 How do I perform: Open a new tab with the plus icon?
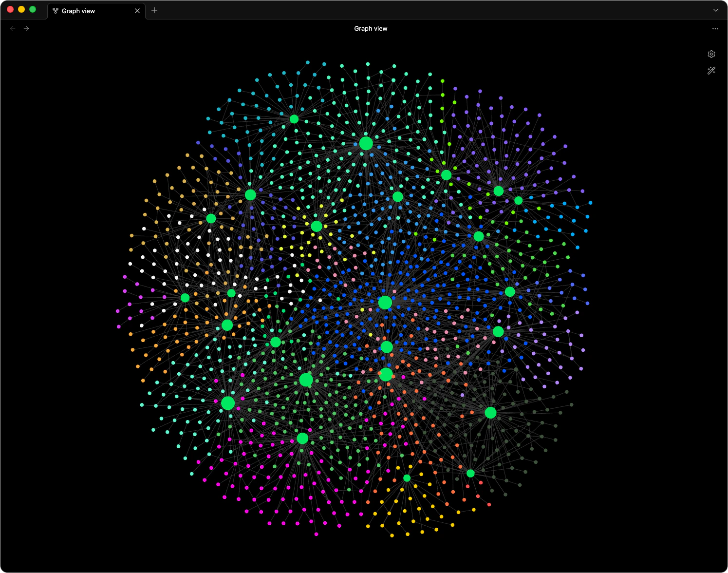click(154, 10)
